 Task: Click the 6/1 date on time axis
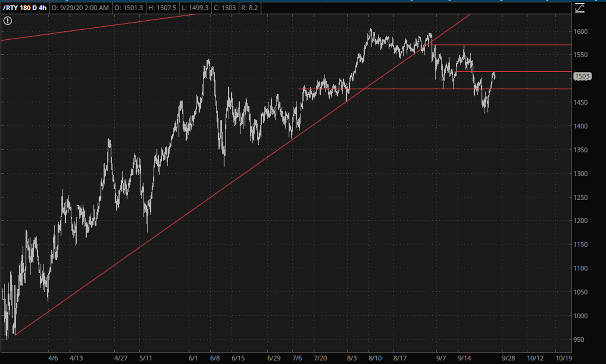tap(193, 358)
